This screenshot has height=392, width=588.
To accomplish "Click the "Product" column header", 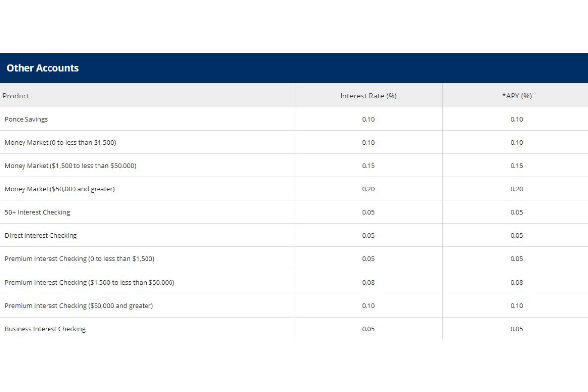I will (x=16, y=96).
